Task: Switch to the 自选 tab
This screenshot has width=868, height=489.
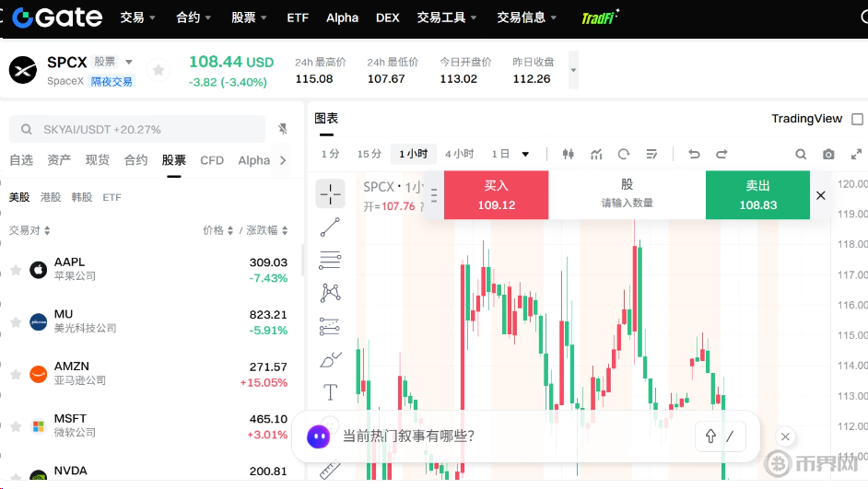Action: tap(21, 160)
